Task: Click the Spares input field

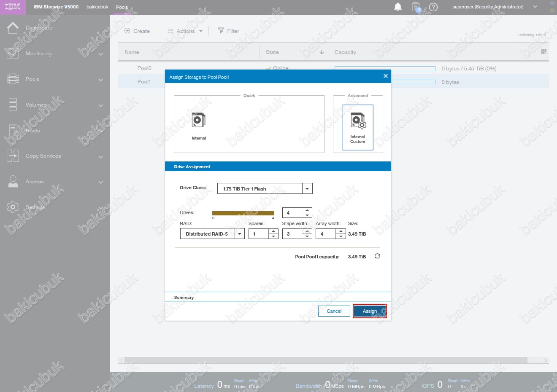Action: point(259,234)
